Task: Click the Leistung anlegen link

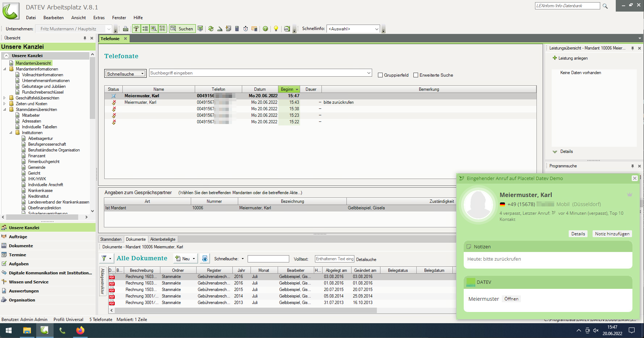Action: [x=573, y=58]
